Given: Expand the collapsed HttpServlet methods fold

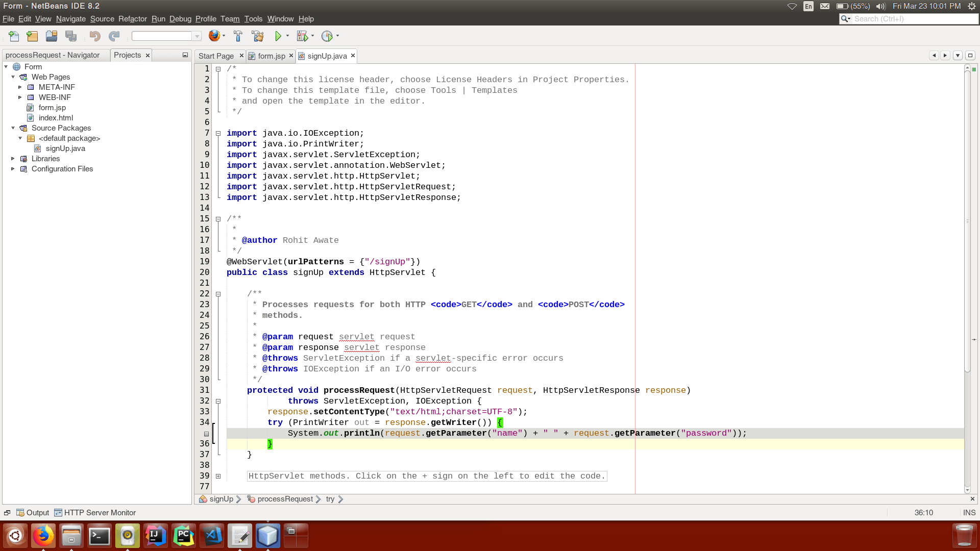Looking at the screenshot, I should point(218,476).
